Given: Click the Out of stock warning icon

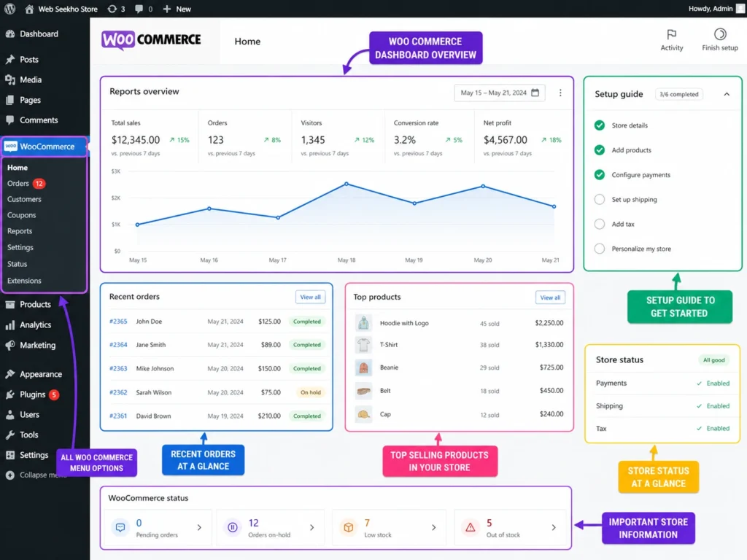Looking at the screenshot, I should click(471, 527).
